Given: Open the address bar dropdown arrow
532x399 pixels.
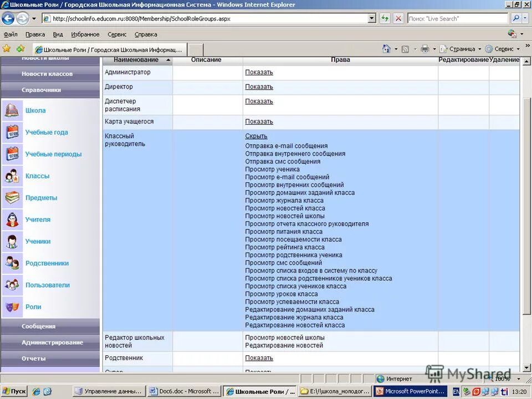Looking at the screenshot, I should [x=372, y=18].
